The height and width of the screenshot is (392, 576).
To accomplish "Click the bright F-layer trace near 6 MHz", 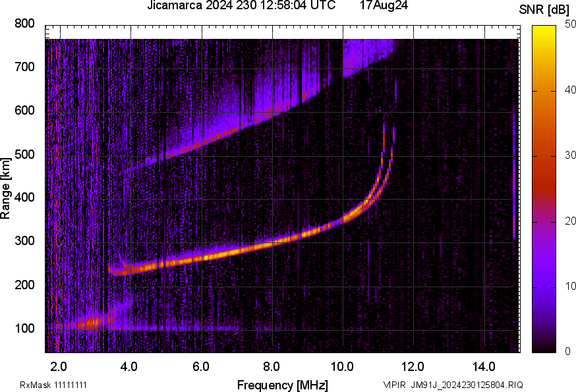I will (201, 258).
